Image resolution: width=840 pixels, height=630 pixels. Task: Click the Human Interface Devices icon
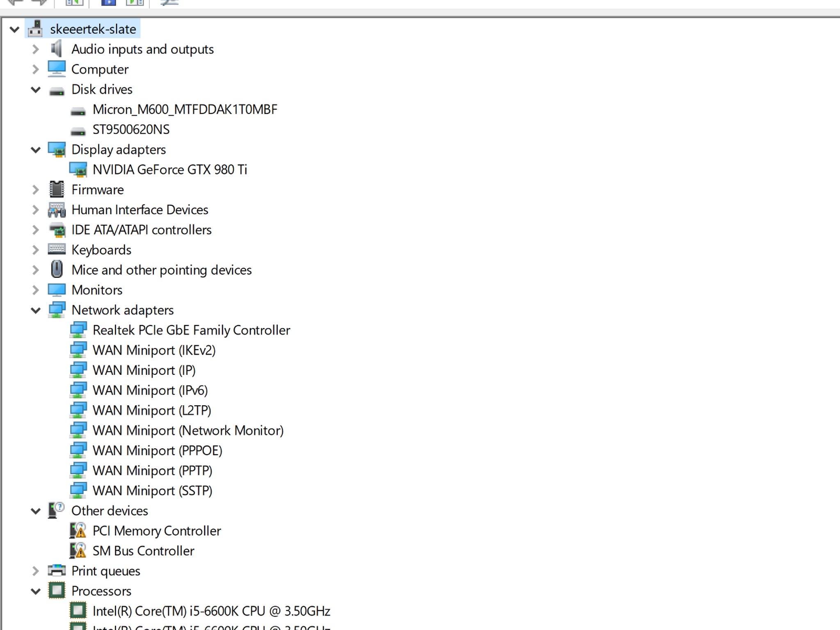click(x=57, y=210)
